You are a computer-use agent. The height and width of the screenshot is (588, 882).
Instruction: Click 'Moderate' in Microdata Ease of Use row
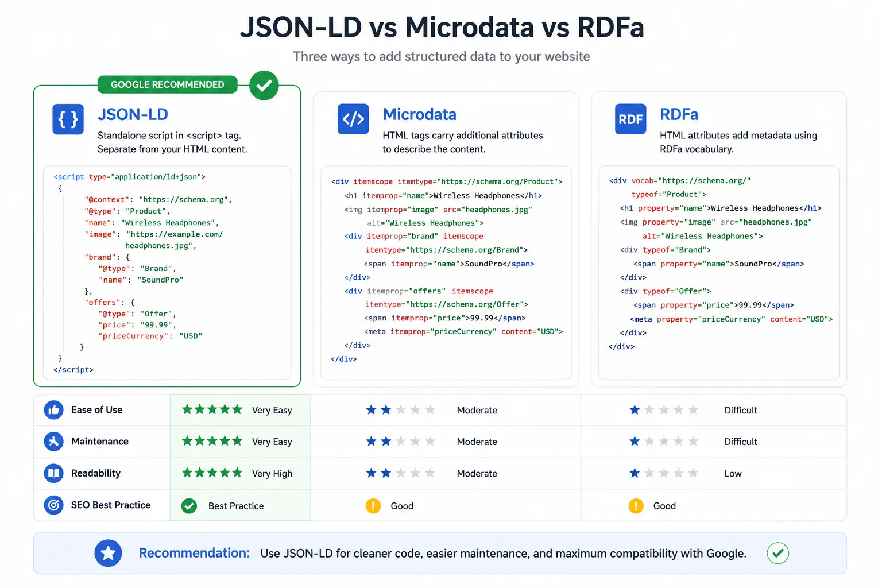click(477, 411)
